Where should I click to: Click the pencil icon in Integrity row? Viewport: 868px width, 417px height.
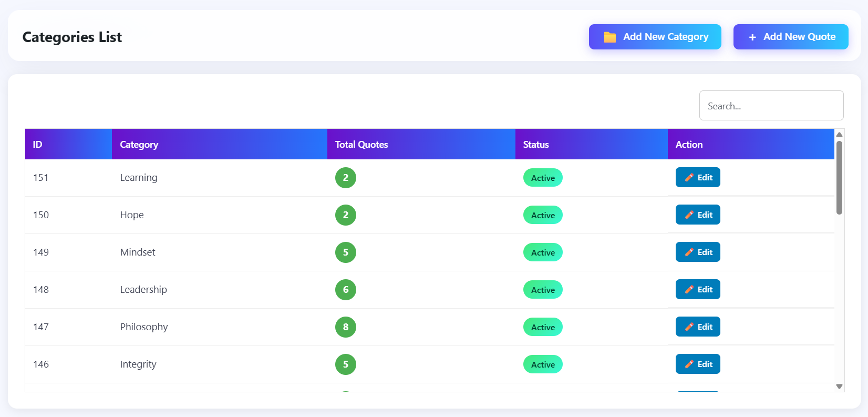point(689,364)
